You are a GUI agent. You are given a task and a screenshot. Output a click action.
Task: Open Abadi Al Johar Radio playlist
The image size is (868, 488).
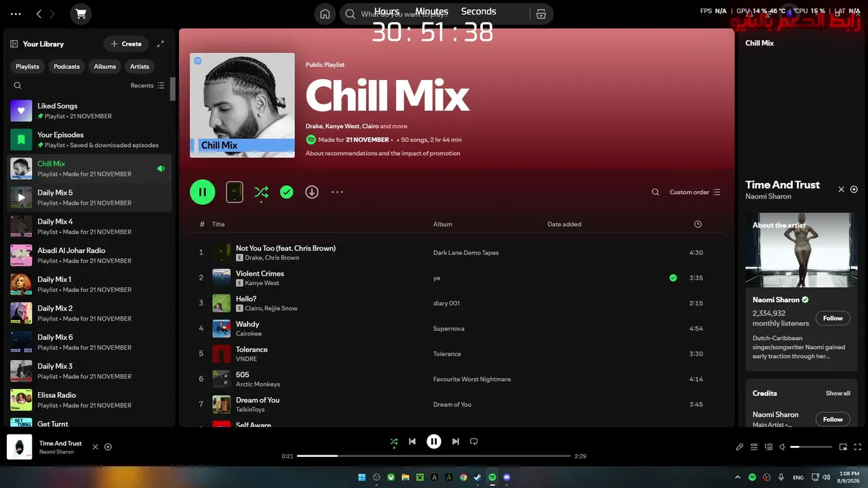pyautogui.click(x=89, y=255)
